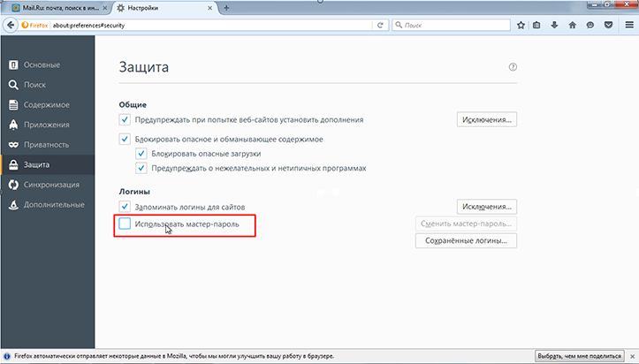Viewport: 639px width, 364px height.
Task: Enable the 'Использовать мастер-пароль' checkbox
Action: [x=125, y=225]
